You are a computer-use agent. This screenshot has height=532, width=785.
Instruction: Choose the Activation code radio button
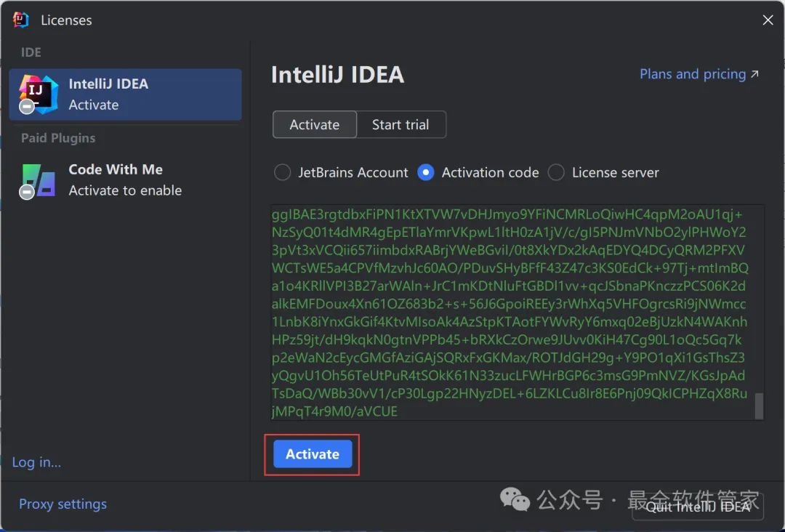(426, 173)
